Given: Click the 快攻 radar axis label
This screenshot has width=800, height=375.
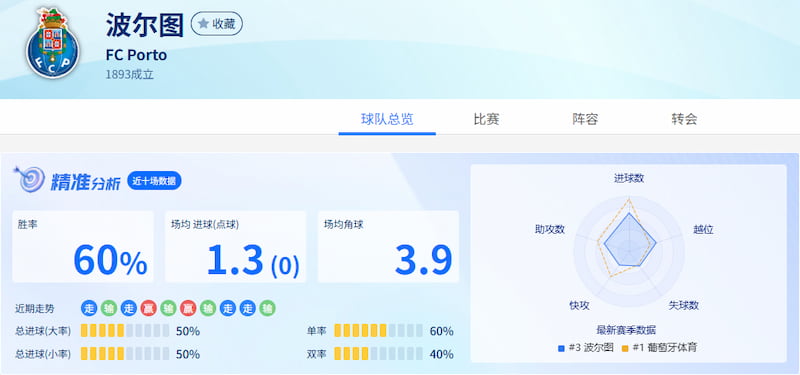Looking at the screenshot, I should pyautogui.click(x=580, y=305).
